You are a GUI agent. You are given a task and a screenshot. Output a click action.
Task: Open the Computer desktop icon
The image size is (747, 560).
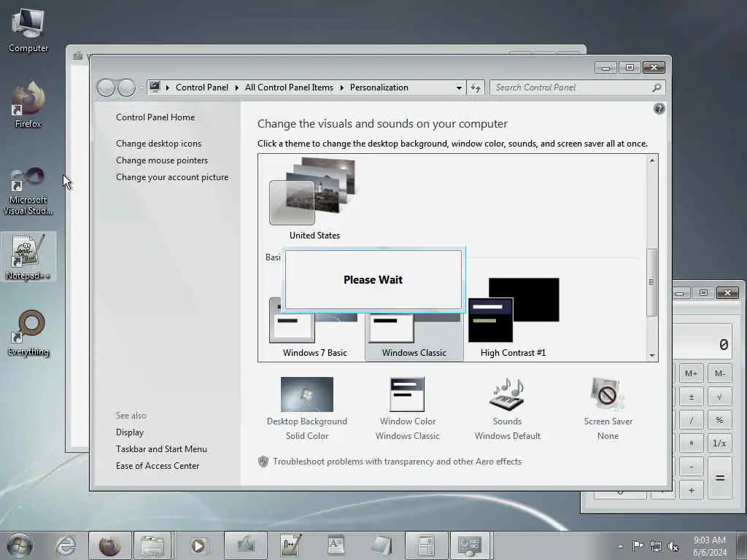(x=28, y=30)
